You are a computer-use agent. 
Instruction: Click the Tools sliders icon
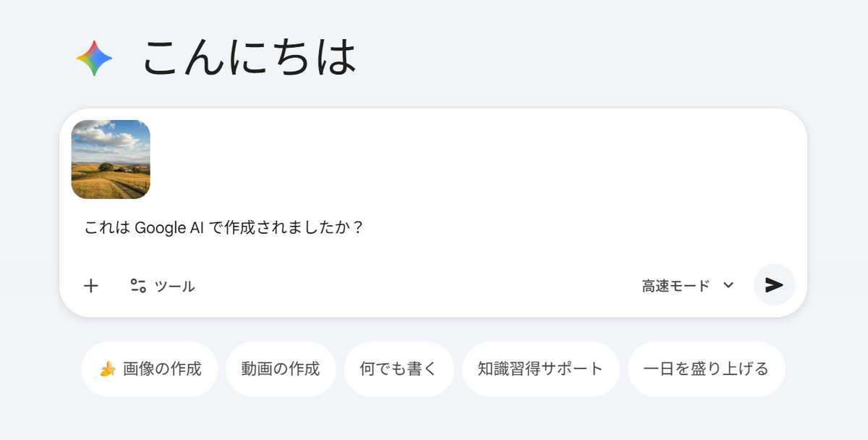(x=138, y=286)
